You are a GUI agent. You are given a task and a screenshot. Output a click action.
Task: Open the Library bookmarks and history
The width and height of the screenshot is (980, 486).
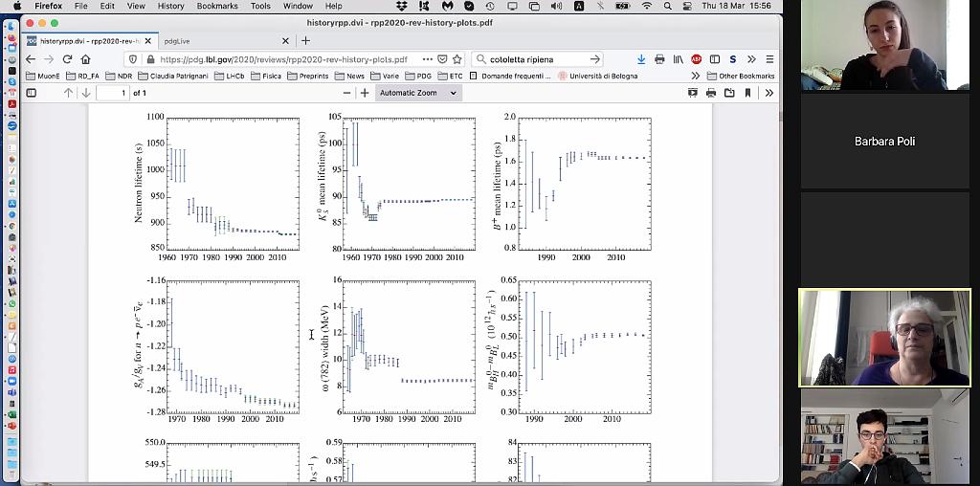pos(679,59)
